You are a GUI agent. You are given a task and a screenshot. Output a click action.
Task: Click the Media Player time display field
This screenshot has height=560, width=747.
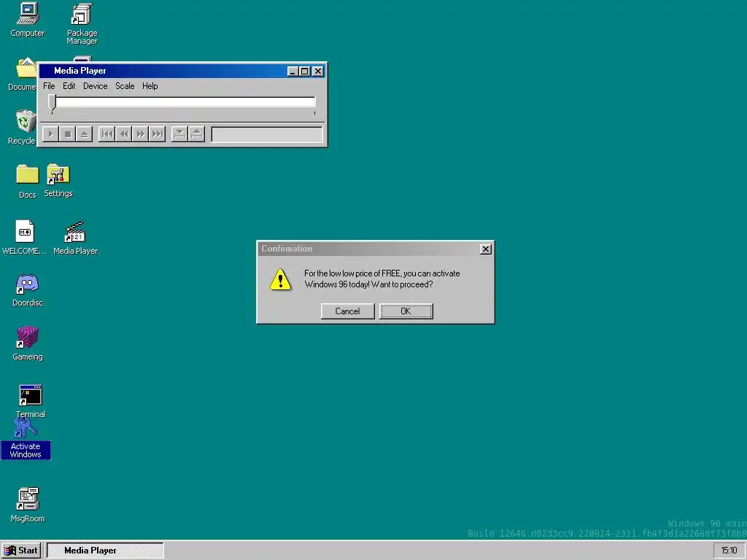[267, 134]
